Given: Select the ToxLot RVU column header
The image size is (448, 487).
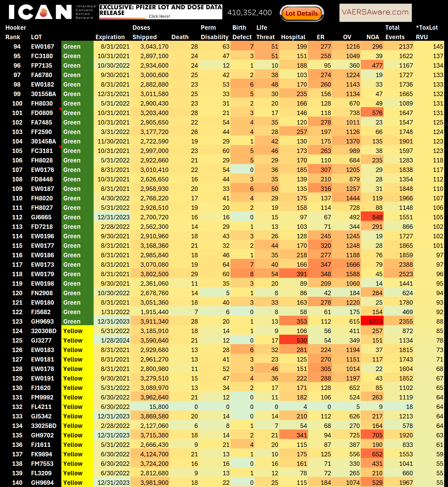Looking at the screenshot, I should tap(427, 32).
